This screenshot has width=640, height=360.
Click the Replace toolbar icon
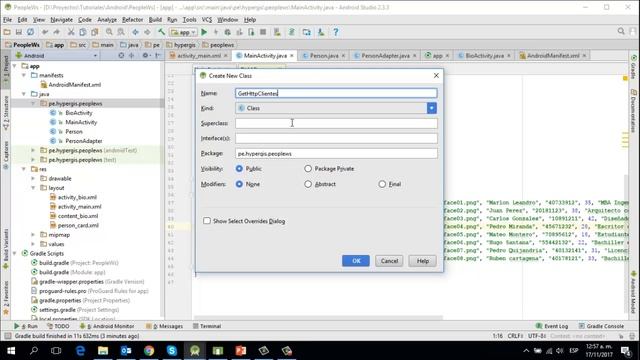(121, 32)
